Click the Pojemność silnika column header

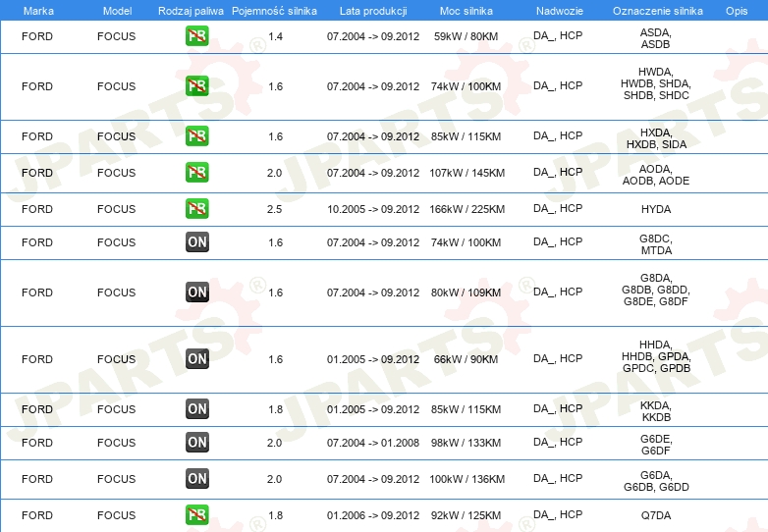(x=274, y=11)
